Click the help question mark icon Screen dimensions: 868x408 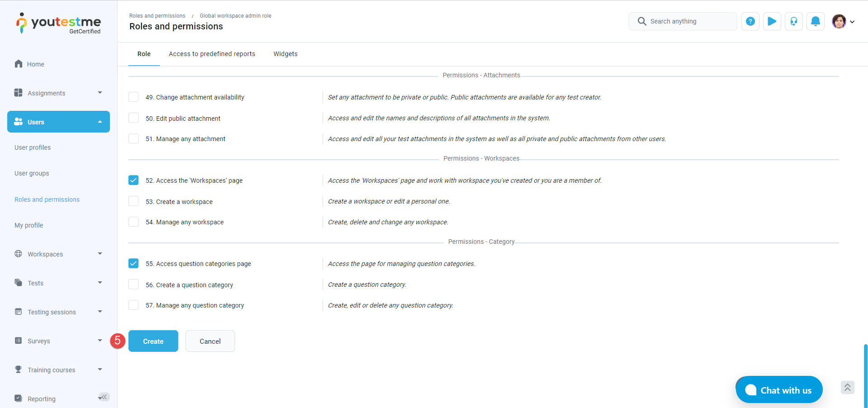(x=750, y=21)
